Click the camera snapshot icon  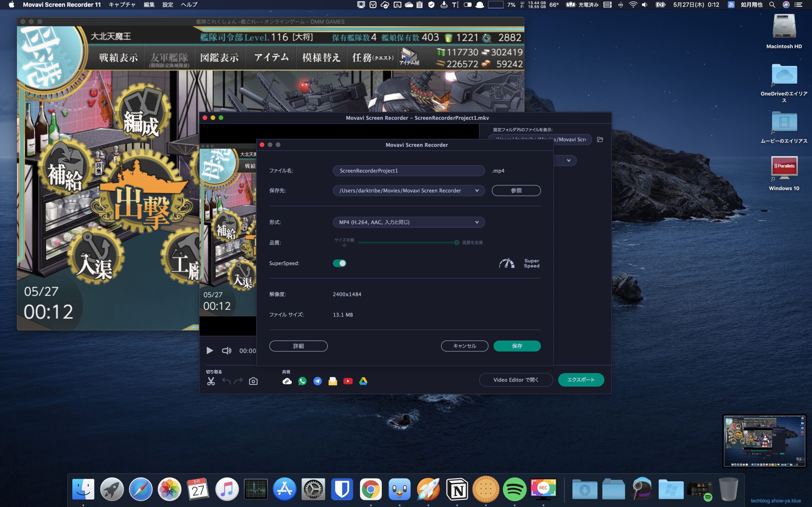point(253,381)
